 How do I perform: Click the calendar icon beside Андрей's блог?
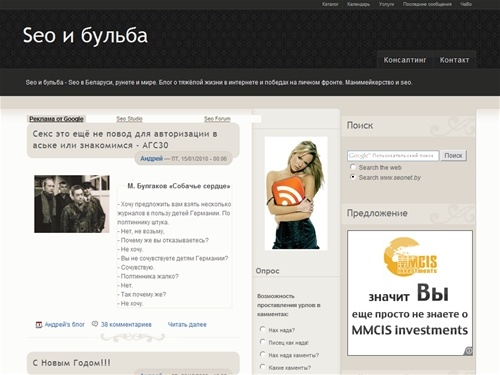39,324
